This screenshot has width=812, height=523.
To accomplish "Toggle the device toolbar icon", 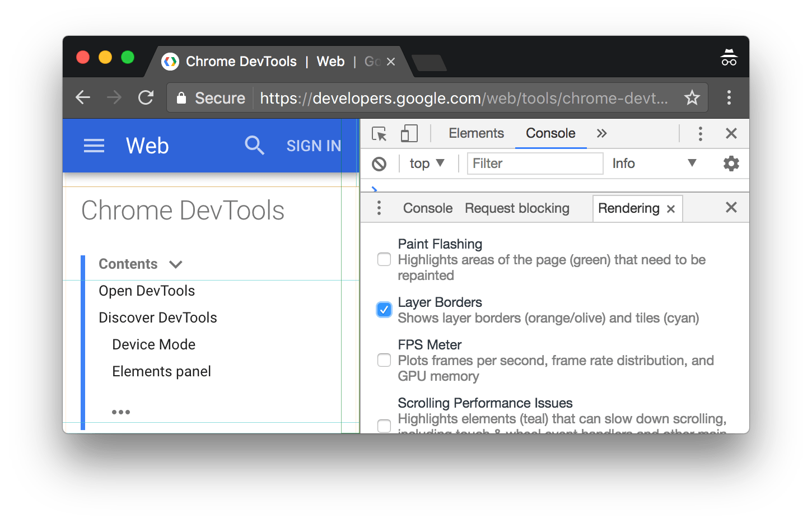I will (x=409, y=134).
